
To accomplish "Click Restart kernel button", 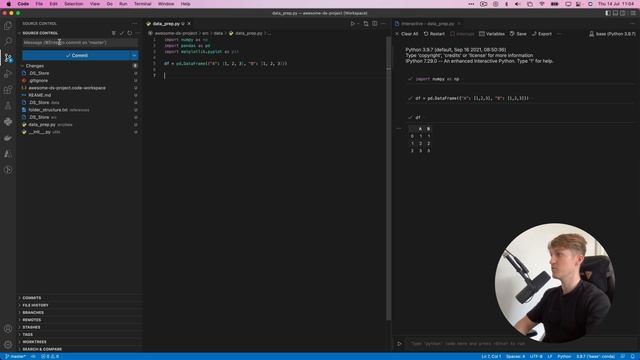I will tap(434, 34).
